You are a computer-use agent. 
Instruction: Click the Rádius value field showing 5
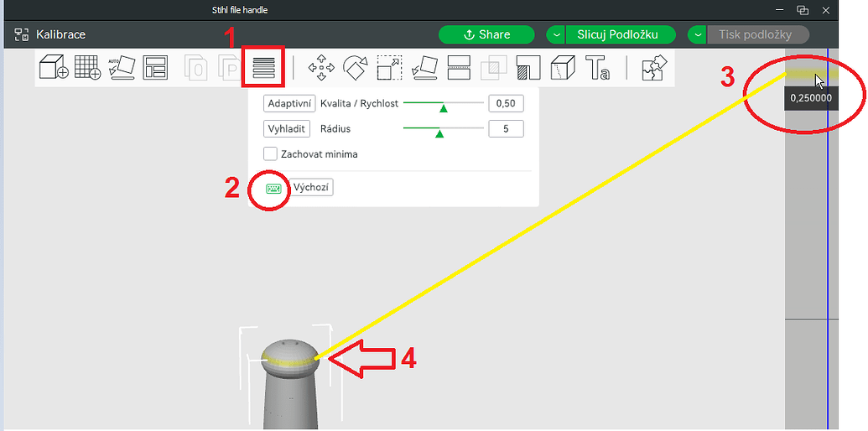point(506,129)
